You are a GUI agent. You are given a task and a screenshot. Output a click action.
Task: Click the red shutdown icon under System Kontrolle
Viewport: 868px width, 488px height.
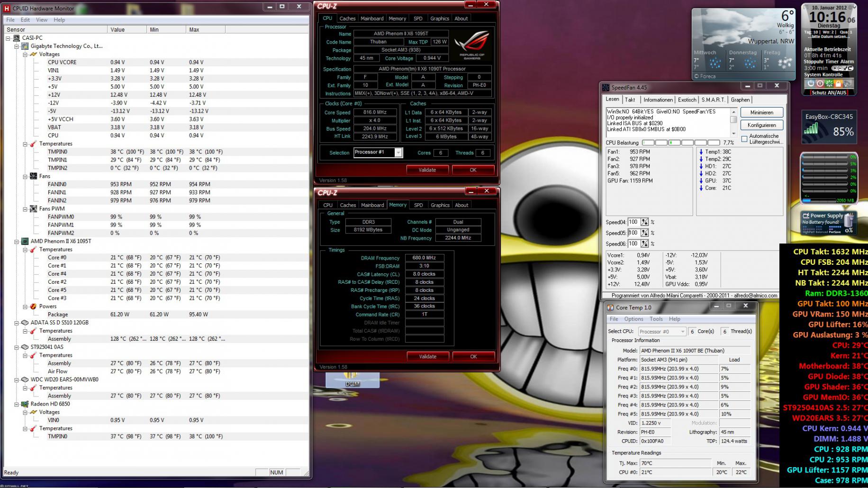tap(820, 83)
